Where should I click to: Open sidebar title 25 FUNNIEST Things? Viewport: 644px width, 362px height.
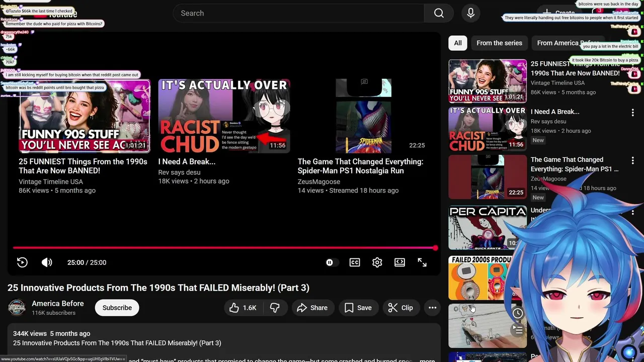pos(575,68)
